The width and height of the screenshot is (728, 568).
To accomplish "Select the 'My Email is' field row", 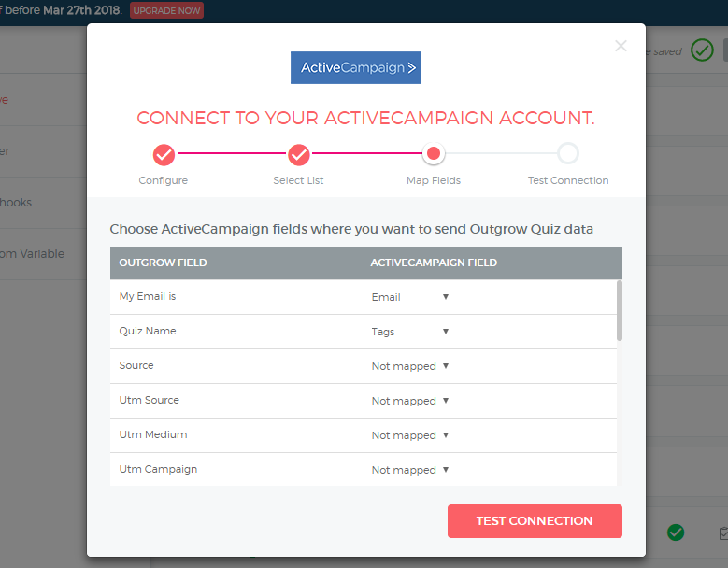I will pos(364,297).
